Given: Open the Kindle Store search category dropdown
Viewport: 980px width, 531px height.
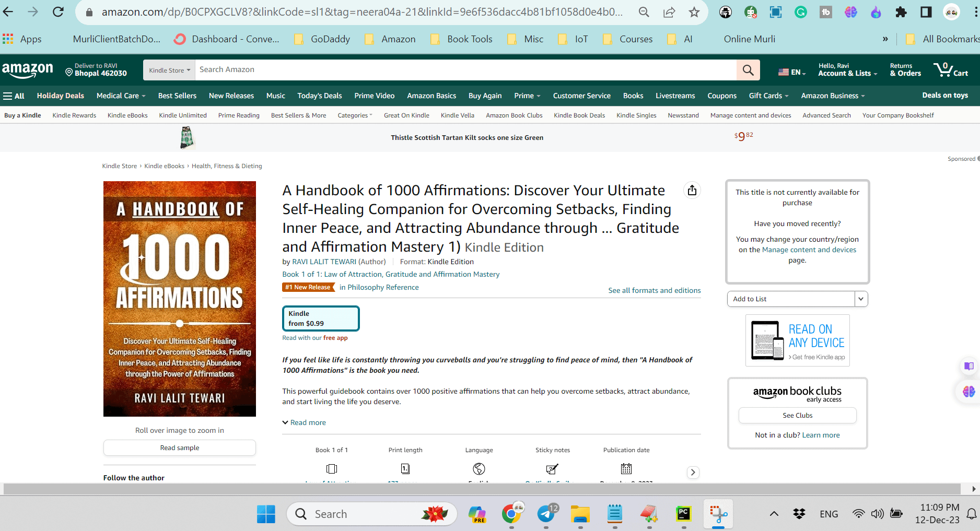Looking at the screenshot, I should click(x=169, y=70).
